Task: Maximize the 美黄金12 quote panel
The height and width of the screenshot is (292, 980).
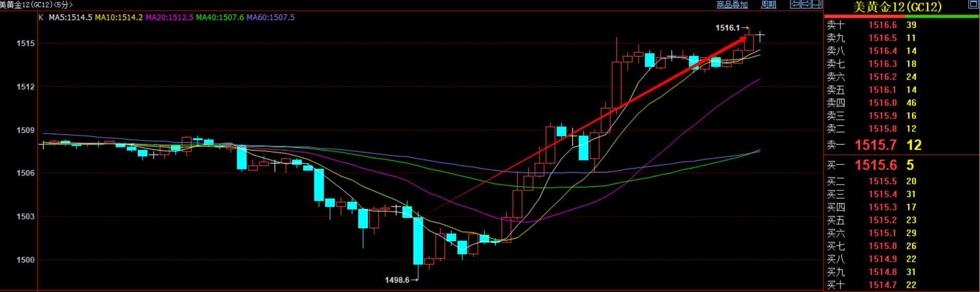Action: [974, 4]
